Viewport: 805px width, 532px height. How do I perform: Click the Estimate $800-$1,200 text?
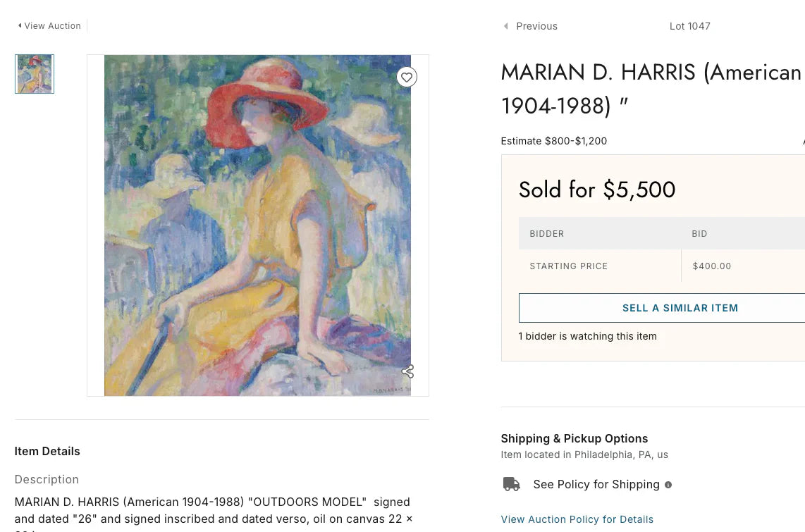coord(553,140)
